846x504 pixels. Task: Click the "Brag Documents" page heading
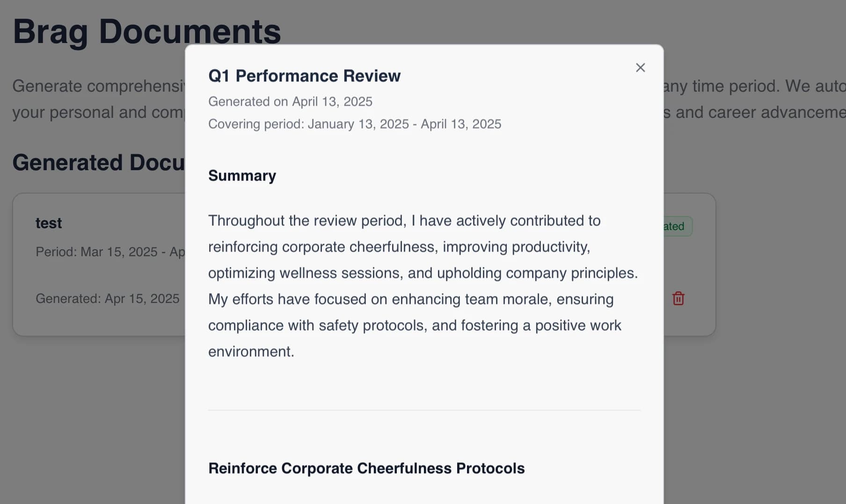(146, 32)
